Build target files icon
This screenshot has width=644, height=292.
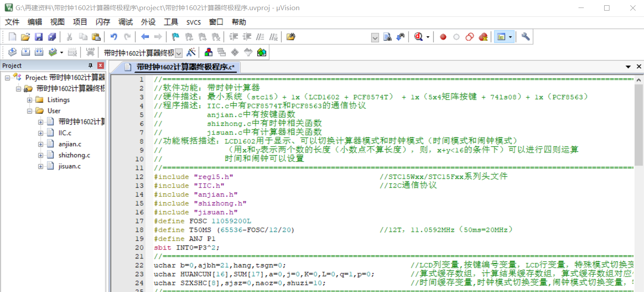[26, 52]
